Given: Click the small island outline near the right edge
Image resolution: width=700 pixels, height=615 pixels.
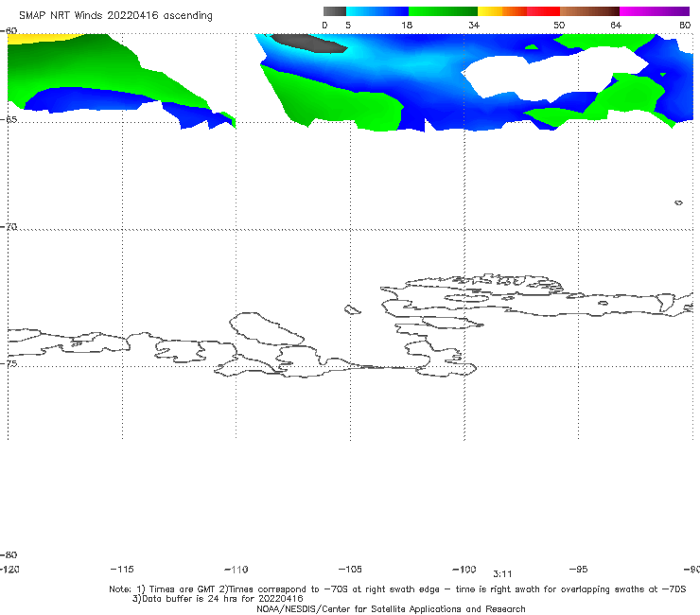Looking at the screenshot, I should tap(678, 202).
